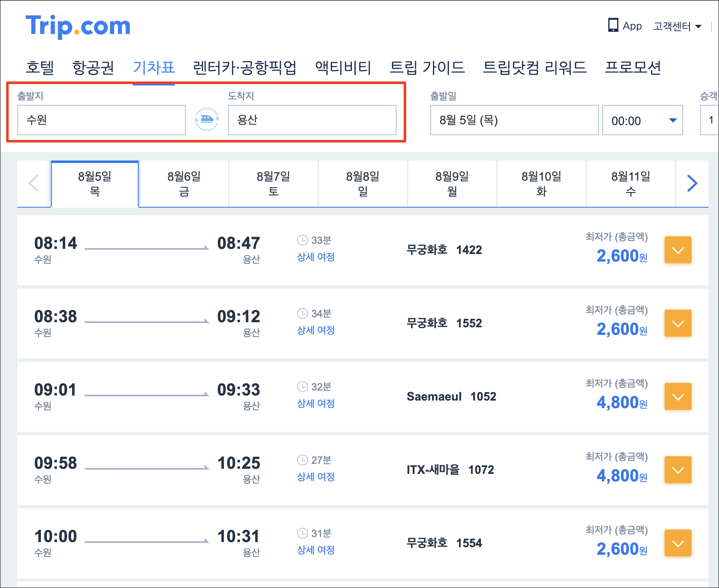Image resolution: width=719 pixels, height=588 pixels.
Task: Click the 무궁화호 1552 train name
Action: [444, 323]
